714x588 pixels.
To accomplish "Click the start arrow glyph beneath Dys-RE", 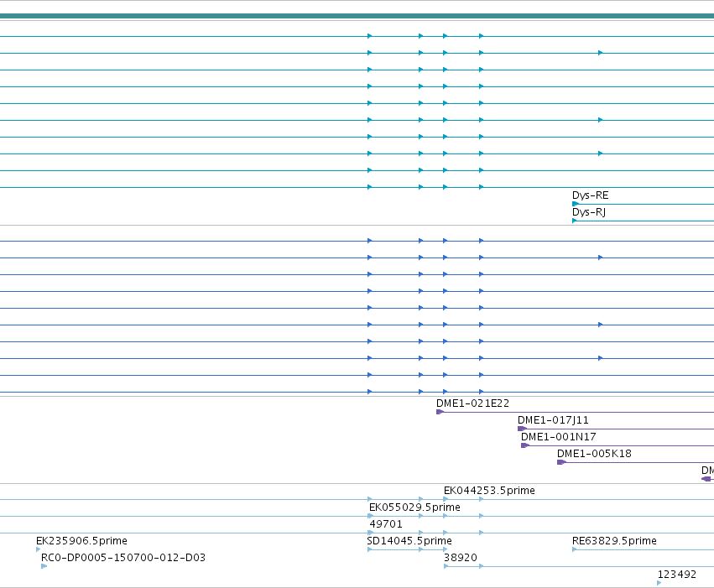I will 575,204.
